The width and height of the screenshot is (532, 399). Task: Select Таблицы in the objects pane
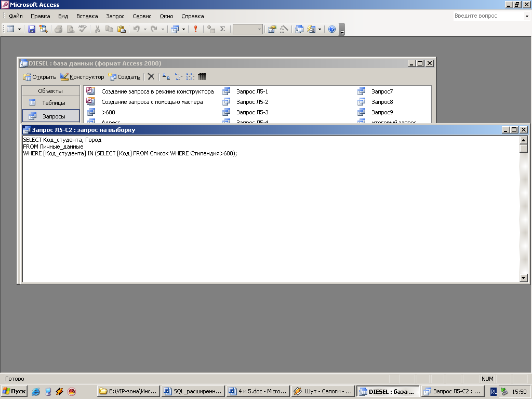point(50,103)
